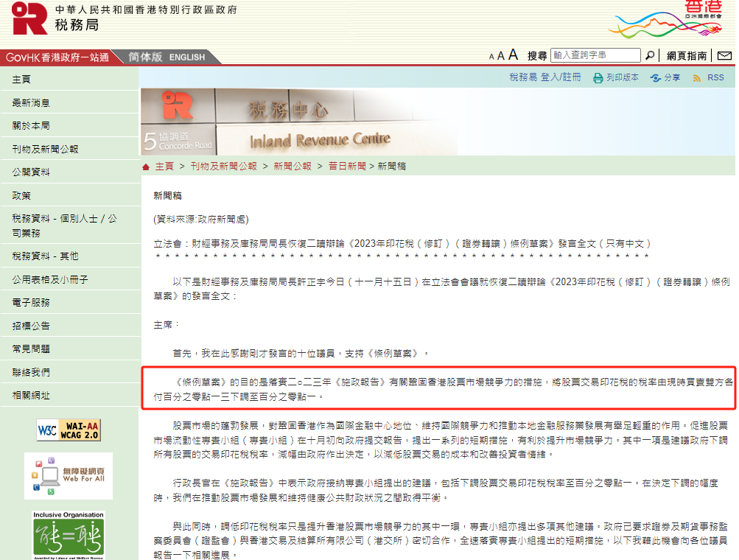This screenshot has height=560, width=739.
Task: Click the 列印版本 print icon
Action: pyautogui.click(x=598, y=77)
